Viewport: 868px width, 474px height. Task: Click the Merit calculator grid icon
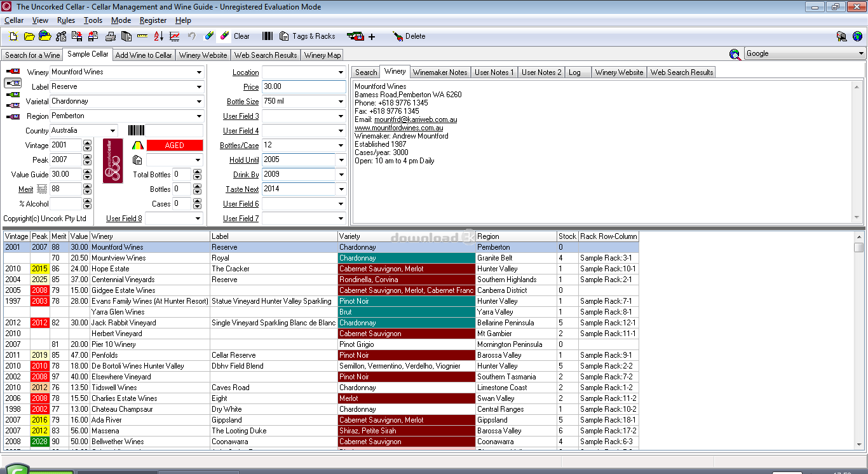[42, 189]
